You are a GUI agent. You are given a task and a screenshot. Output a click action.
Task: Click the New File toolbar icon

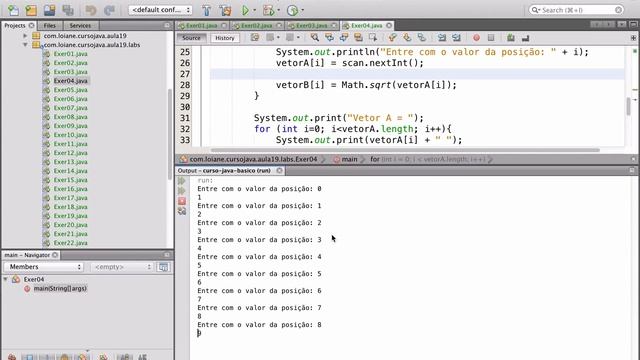click(x=13, y=10)
